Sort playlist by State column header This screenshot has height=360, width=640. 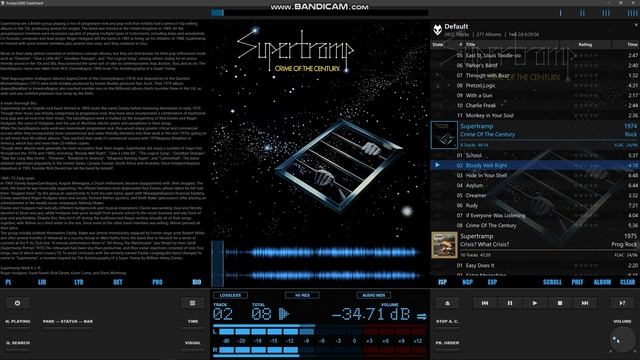tap(438, 44)
